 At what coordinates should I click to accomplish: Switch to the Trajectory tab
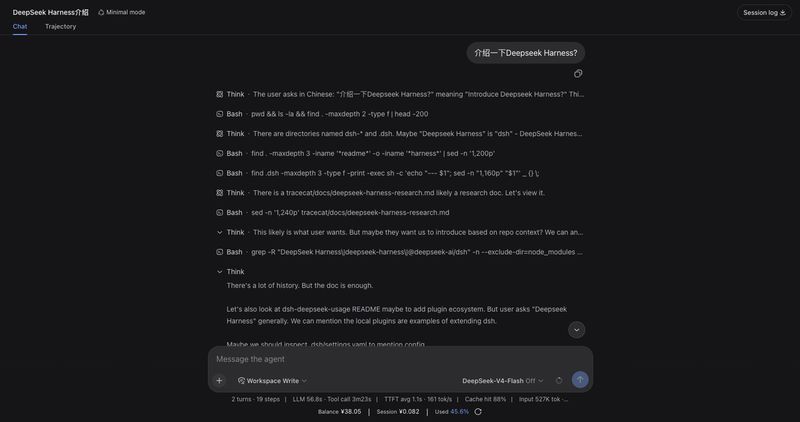point(60,27)
